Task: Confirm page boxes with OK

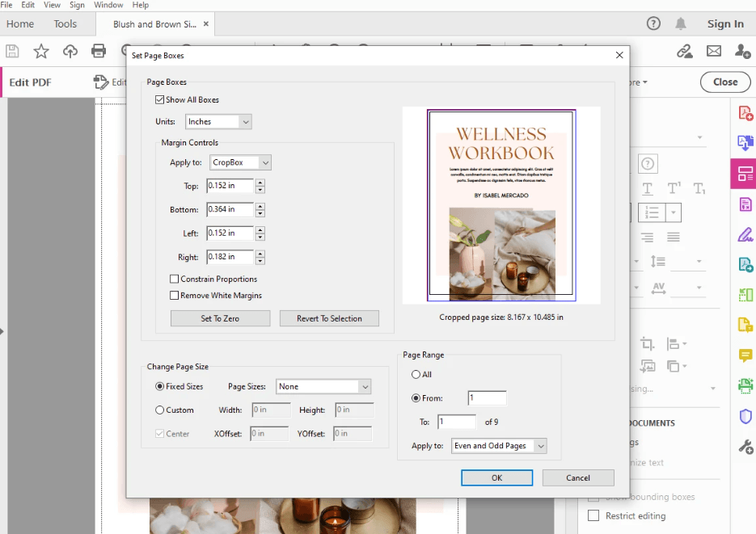Action: (496, 477)
